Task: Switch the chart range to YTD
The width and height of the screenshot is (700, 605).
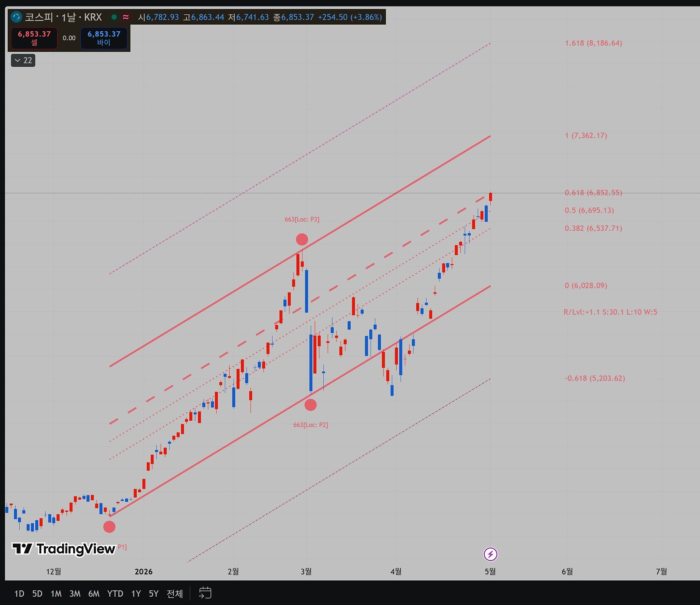Action: pos(115,594)
